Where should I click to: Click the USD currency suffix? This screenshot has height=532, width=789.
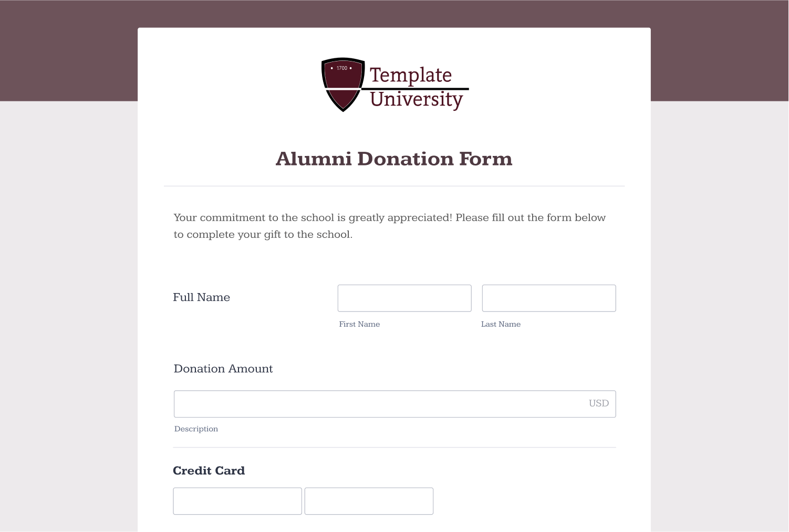pos(598,403)
